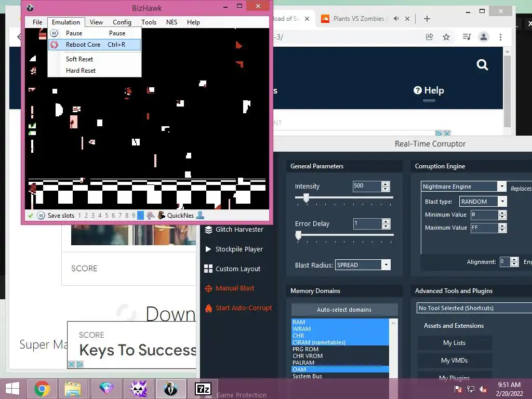Click the Start Auto-Corrupt flame icon
This screenshot has width=532, height=399.
pyautogui.click(x=208, y=308)
